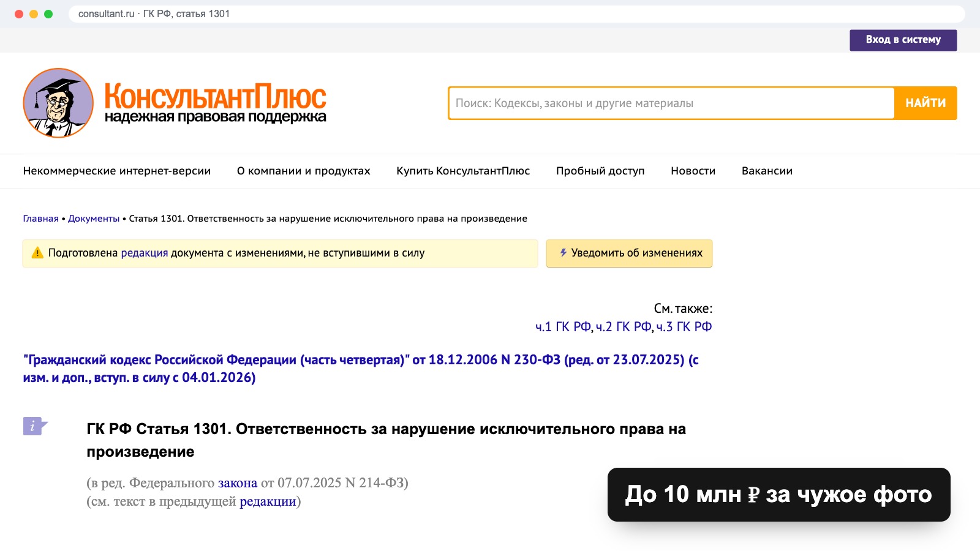980x551 pixels.
Task: Click the КонсультантПлюс wordmark logo text
Action: coord(215,96)
